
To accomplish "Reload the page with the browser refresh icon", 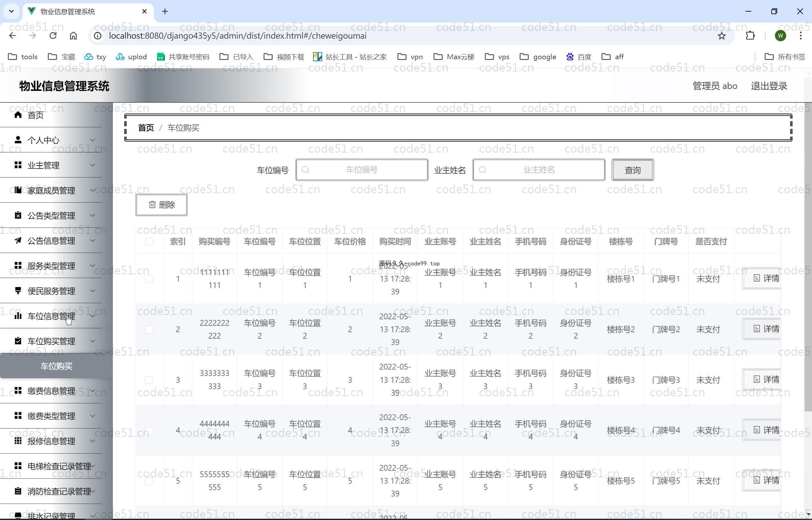I will pos(53,36).
